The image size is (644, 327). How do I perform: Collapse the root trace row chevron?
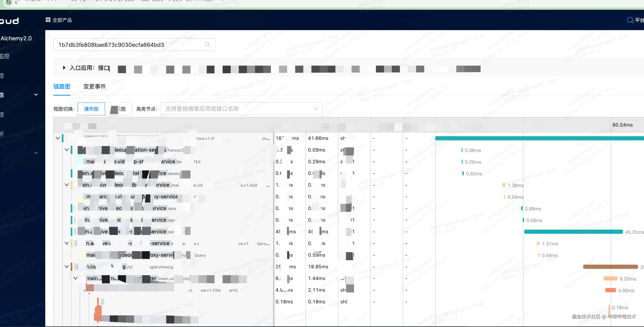point(58,138)
